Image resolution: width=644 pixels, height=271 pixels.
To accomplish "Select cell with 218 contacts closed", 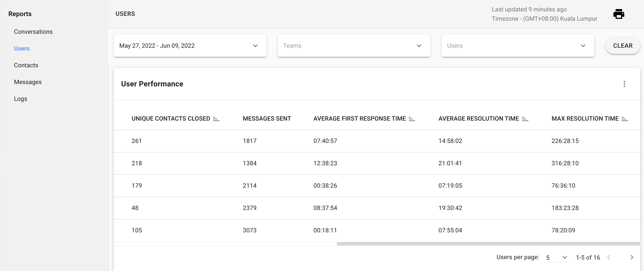I will tap(137, 163).
